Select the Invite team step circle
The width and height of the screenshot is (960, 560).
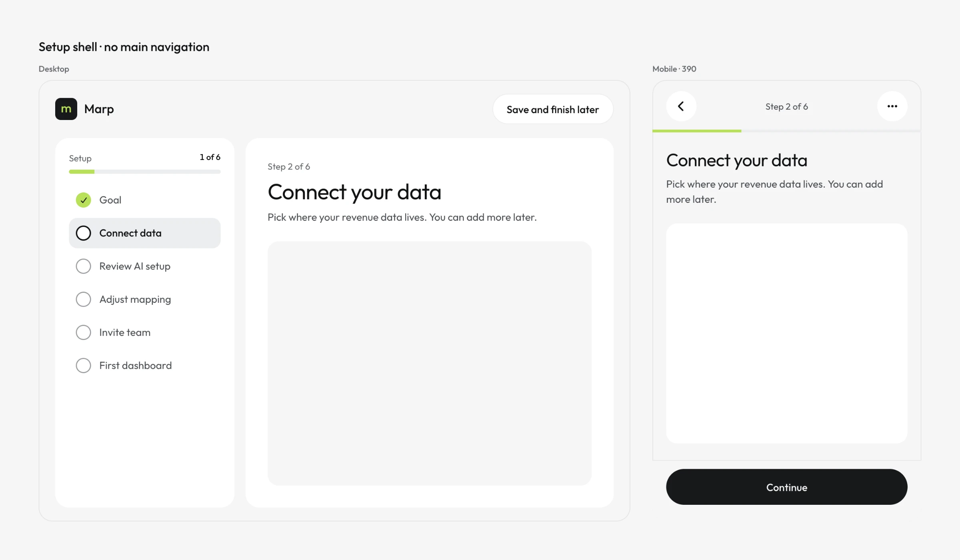pos(83,332)
